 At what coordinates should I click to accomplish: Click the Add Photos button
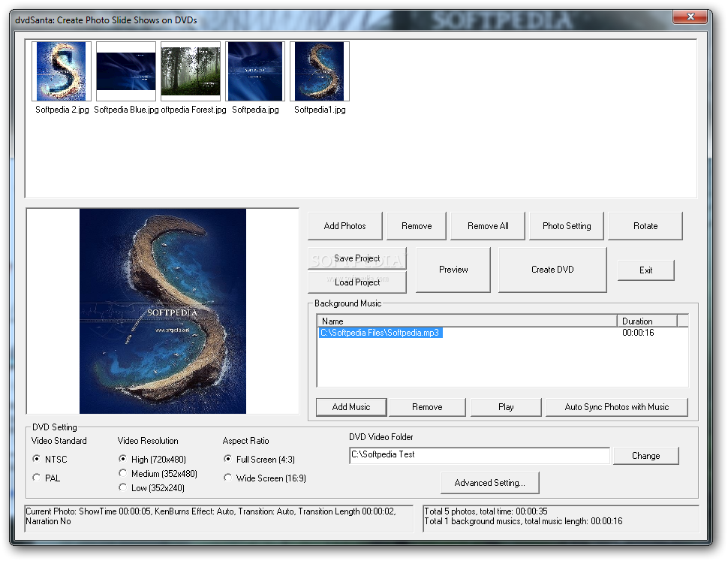(x=345, y=226)
